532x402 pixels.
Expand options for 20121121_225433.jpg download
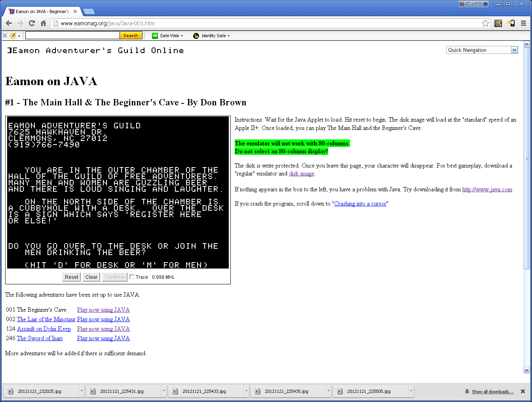pyautogui.click(x=247, y=391)
